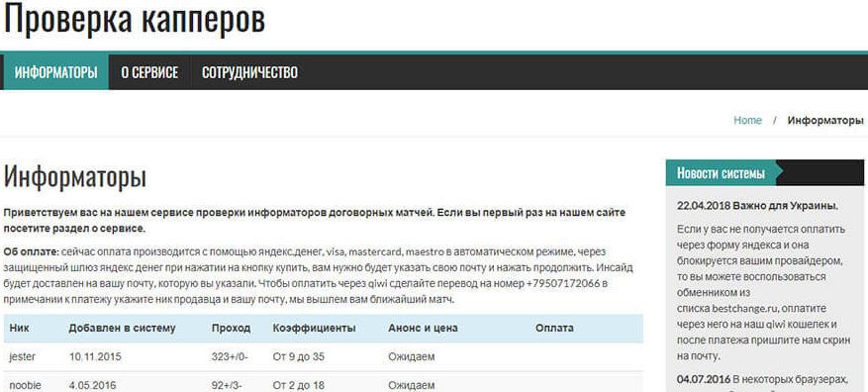The height and width of the screenshot is (392, 868).
Task: Click the От 9 до 35 odds cell
Action: coord(298,356)
